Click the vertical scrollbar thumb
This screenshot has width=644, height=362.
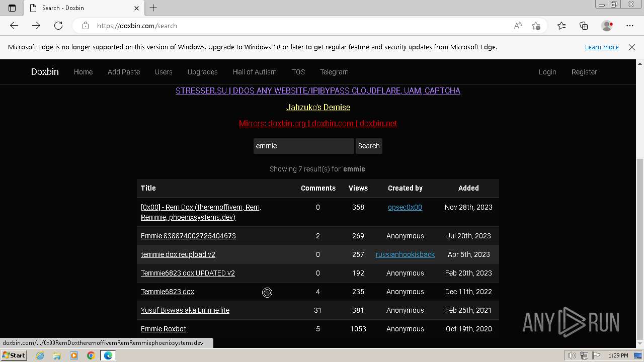point(640,249)
